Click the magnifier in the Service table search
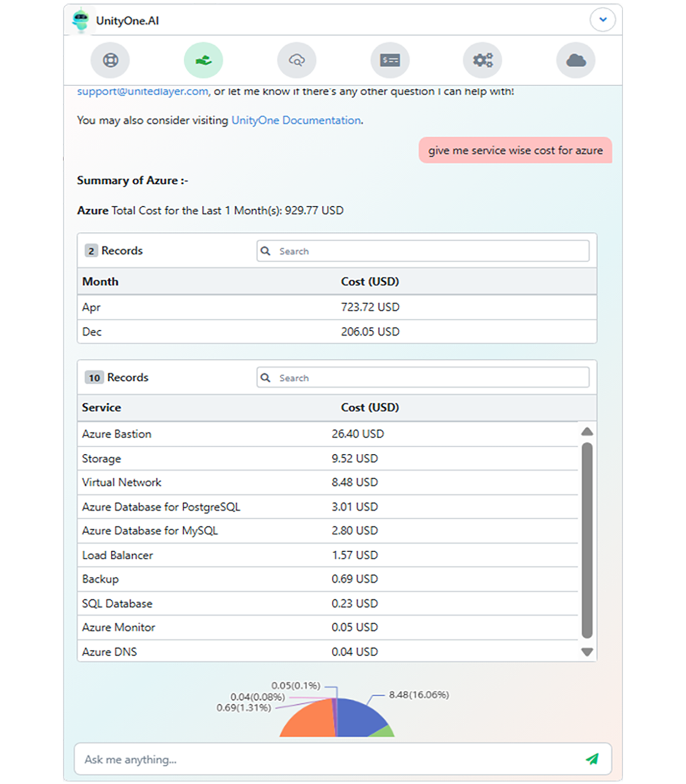The image size is (686, 784). 266,378
